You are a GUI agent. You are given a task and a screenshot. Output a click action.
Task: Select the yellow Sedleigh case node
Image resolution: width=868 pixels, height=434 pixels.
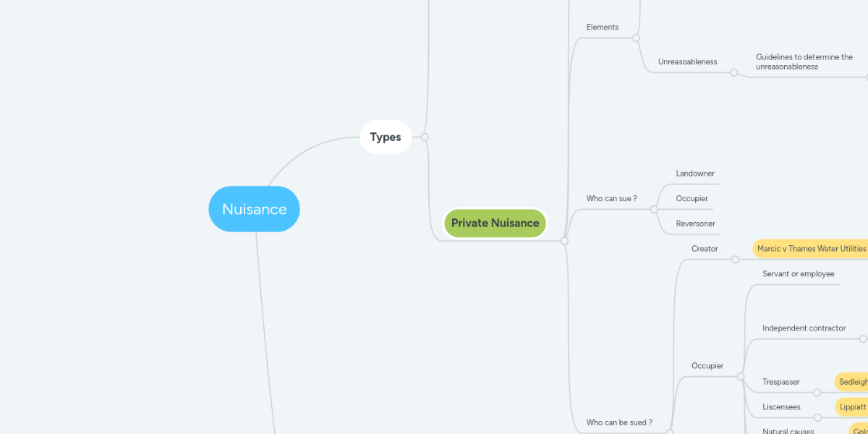click(x=852, y=381)
